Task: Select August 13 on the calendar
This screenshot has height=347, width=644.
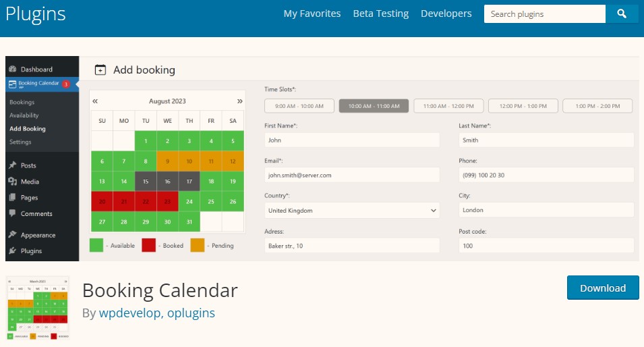Action: (102, 182)
